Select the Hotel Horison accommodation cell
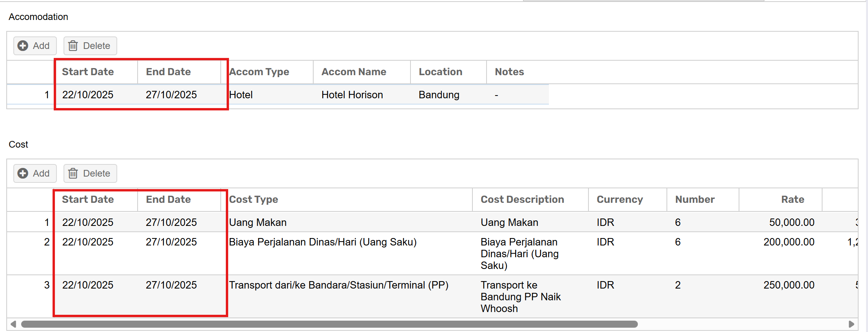 pos(352,95)
